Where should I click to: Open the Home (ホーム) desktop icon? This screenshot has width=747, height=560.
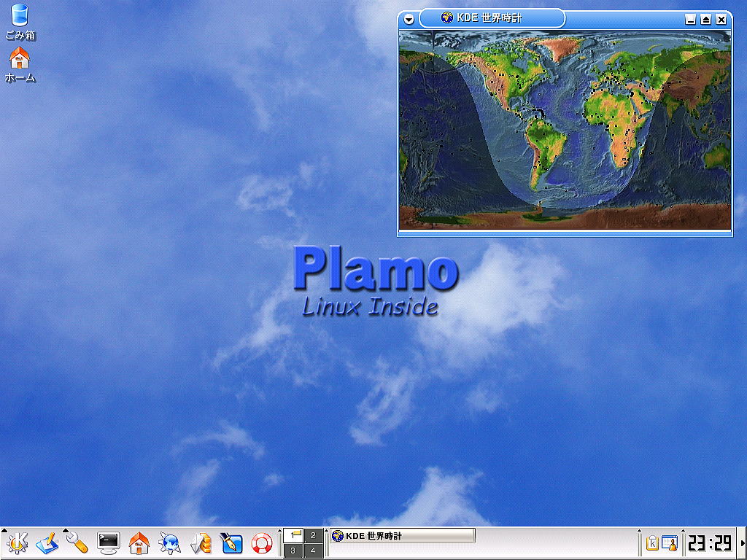(x=20, y=65)
